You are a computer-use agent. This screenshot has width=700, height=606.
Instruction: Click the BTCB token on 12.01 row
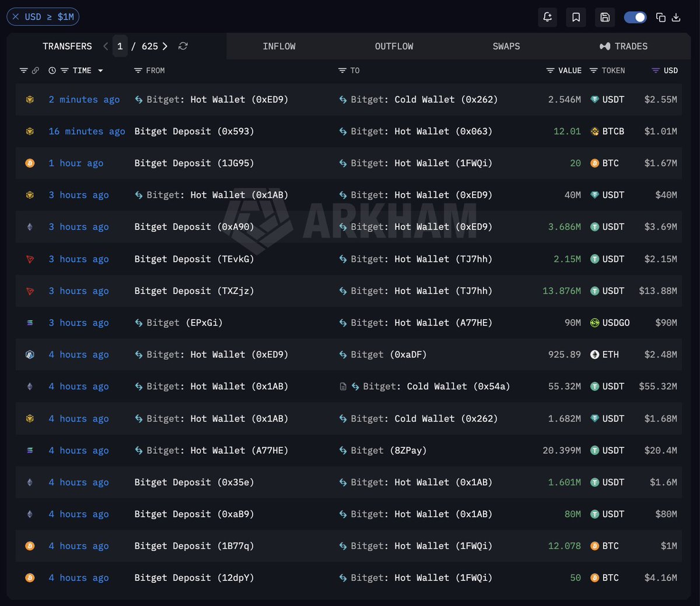[607, 131]
